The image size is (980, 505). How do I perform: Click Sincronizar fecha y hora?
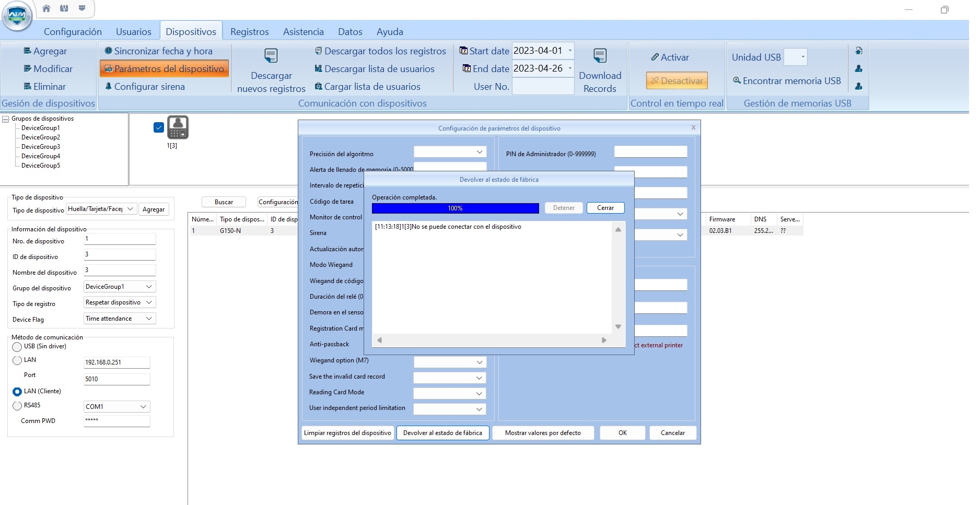[158, 51]
